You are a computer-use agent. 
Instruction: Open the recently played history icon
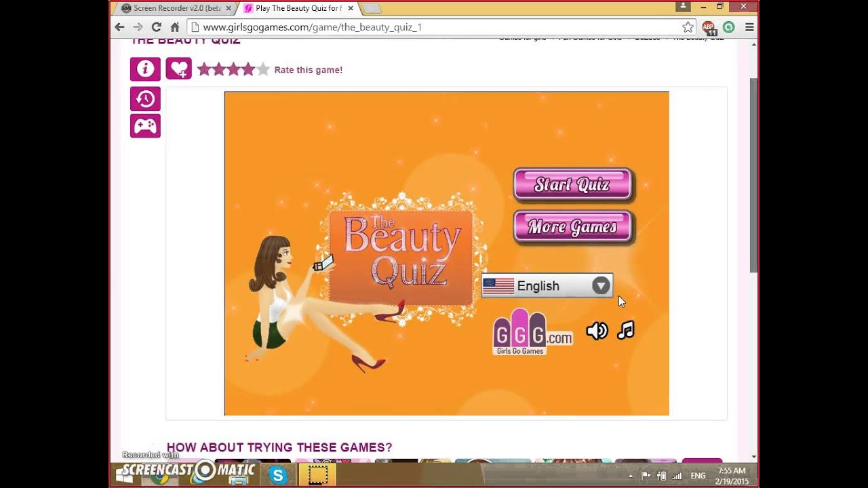145,99
